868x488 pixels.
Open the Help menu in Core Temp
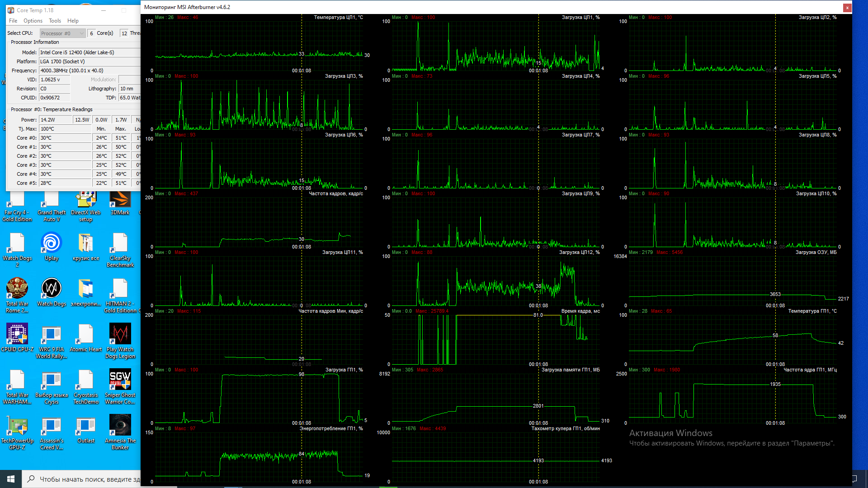pos(73,21)
